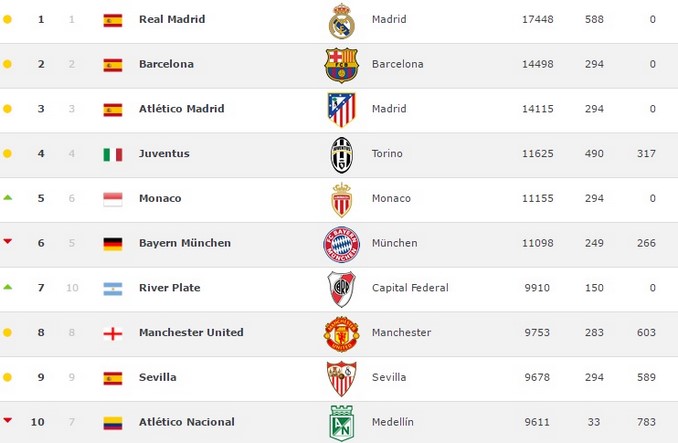Click the River Plate crest icon
The image size is (678, 443).
(x=342, y=289)
